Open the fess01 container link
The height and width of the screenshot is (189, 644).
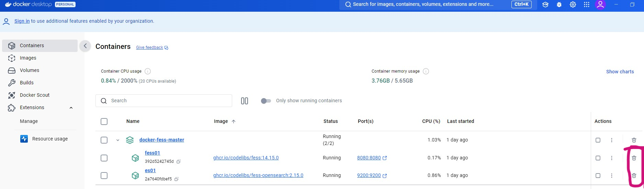pyautogui.click(x=152, y=153)
